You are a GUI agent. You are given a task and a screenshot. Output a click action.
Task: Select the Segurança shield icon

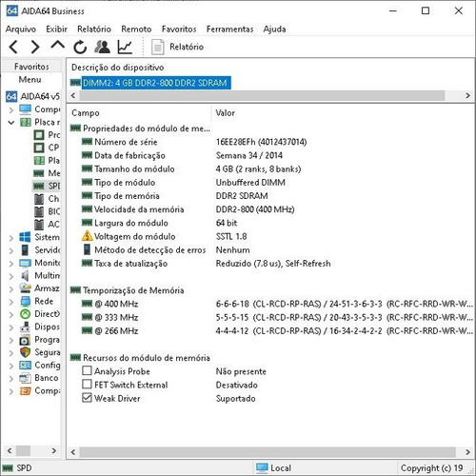[x=25, y=352]
